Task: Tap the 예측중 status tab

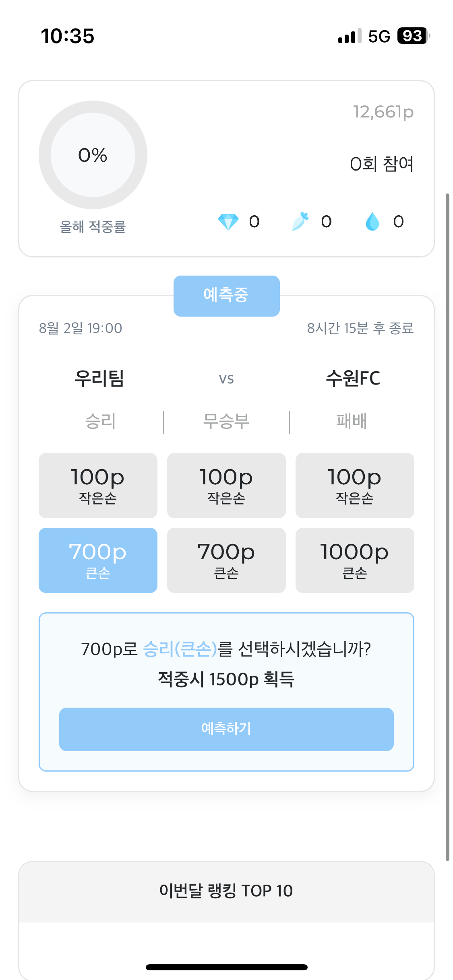Action: pos(226,296)
